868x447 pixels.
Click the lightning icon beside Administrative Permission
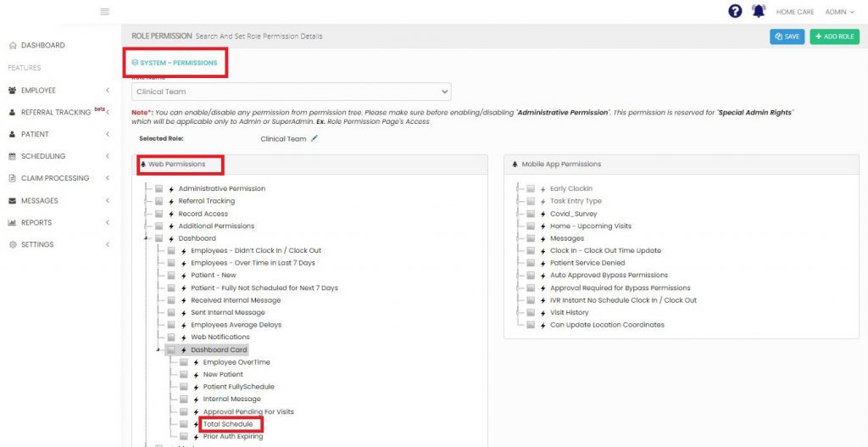pyautogui.click(x=171, y=189)
